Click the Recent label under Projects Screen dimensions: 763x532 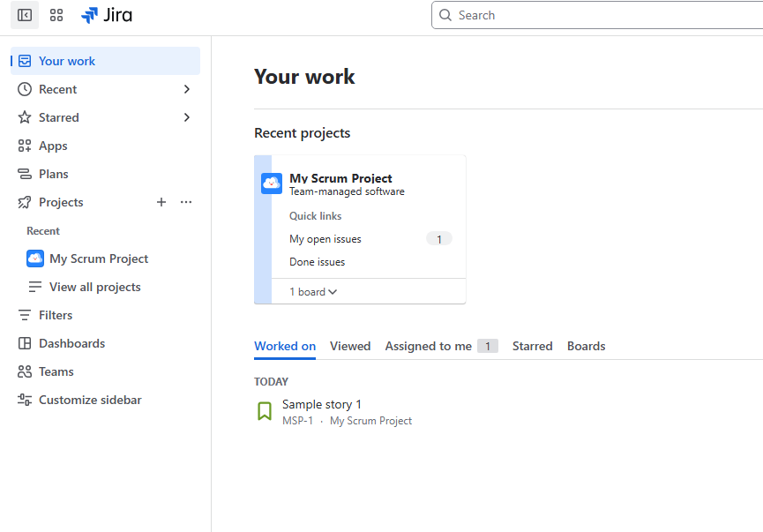click(x=43, y=231)
